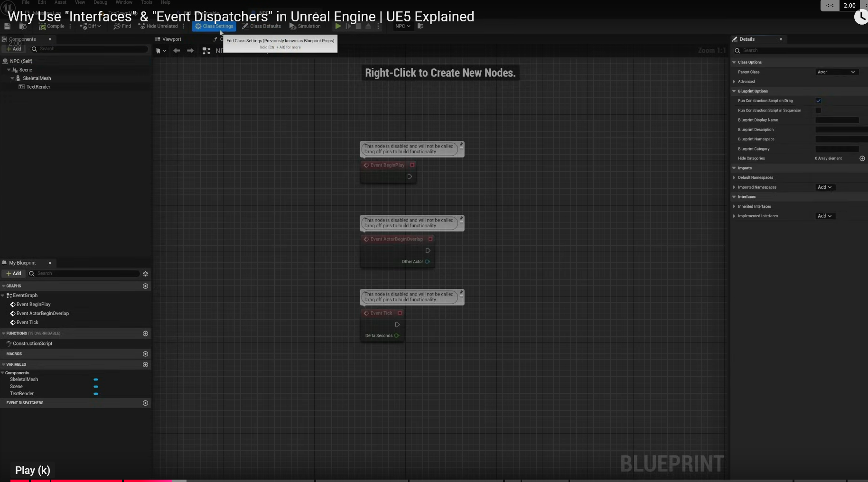Click the Save blueprint icon

pyautogui.click(x=7, y=26)
